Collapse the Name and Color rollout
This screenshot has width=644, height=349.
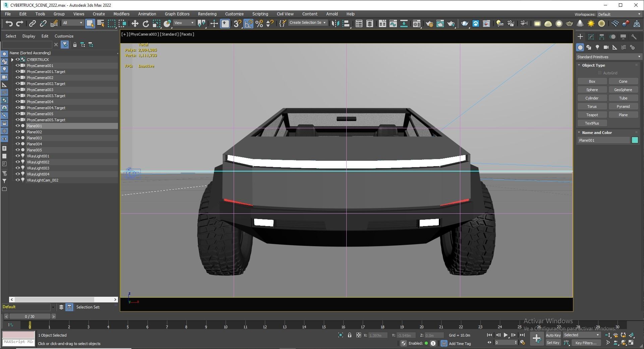click(x=579, y=133)
